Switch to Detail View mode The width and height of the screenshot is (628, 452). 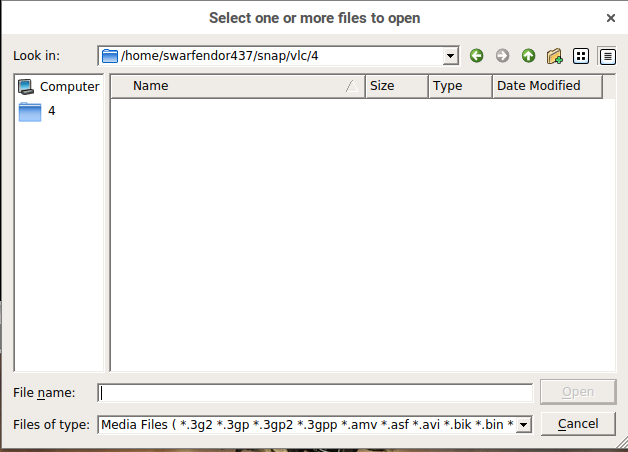pyautogui.click(x=607, y=56)
